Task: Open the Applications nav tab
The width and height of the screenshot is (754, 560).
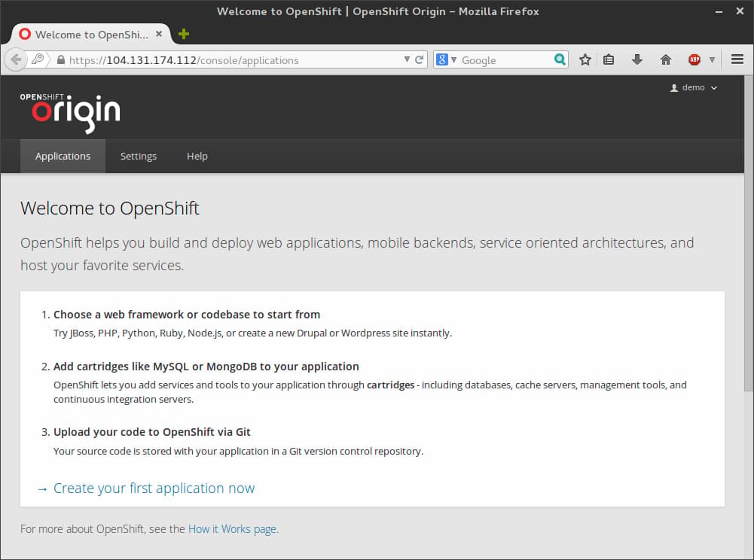Action: (x=63, y=157)
